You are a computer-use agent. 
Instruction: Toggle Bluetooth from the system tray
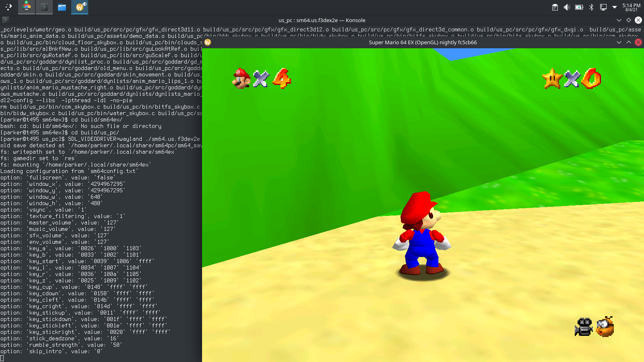[591, 7]
